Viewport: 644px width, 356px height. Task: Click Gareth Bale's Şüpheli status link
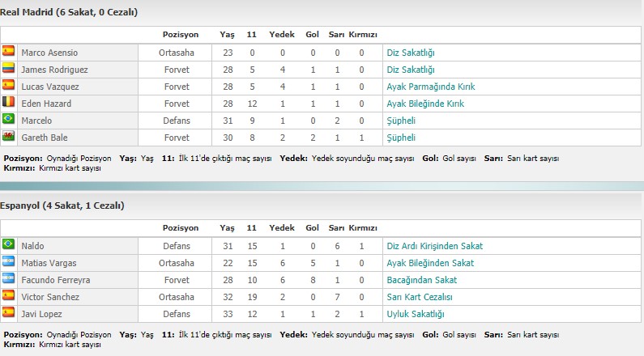(x=401, y=138)
